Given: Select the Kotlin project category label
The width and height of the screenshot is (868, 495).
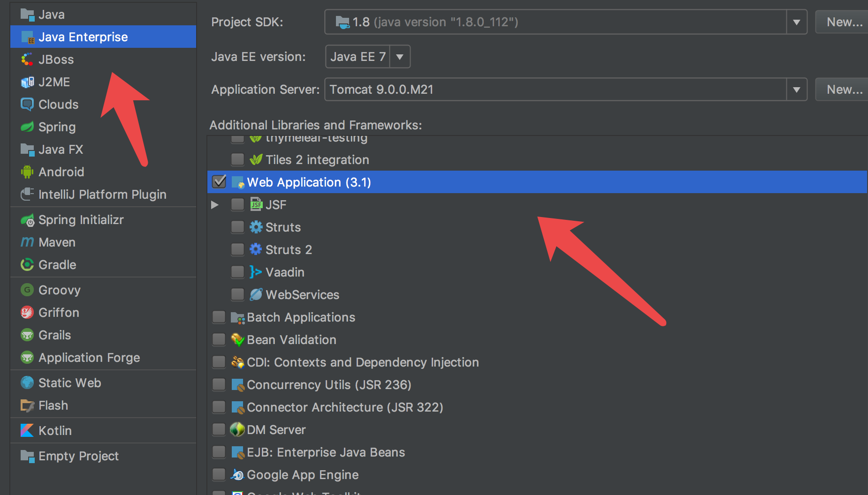Looking at the screenshot, I should point(55,431).
